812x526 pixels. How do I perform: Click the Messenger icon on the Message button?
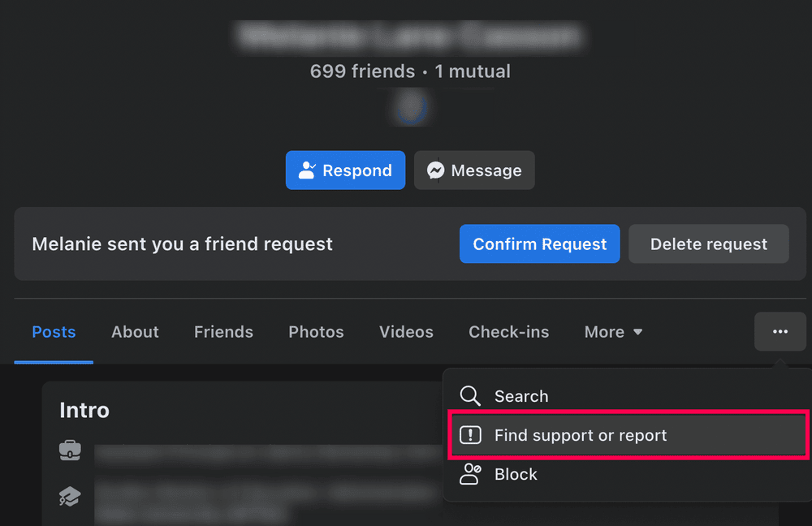(x=436, y=170)
